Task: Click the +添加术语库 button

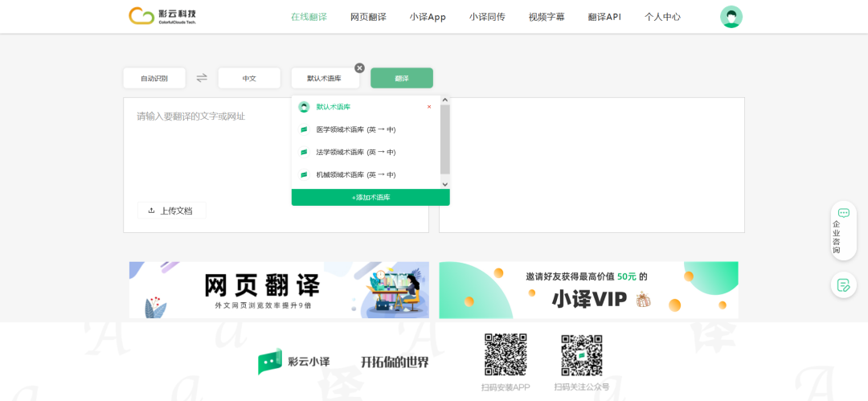Action: pos(371,197)
